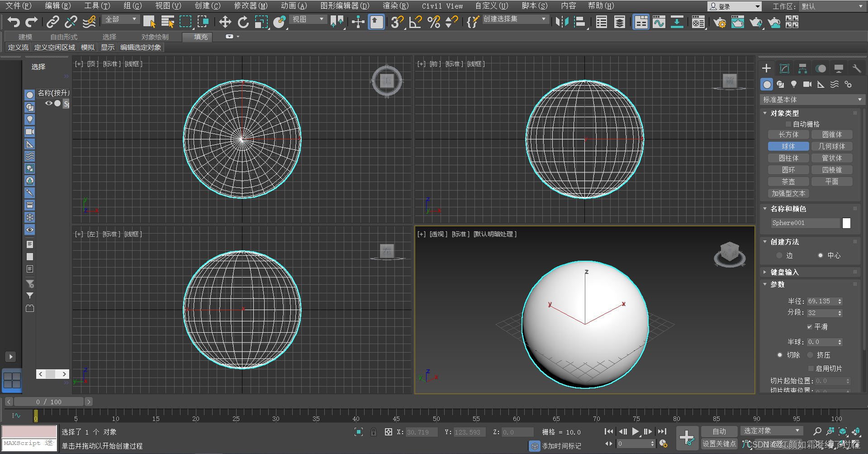Viewport: 868px width, 454px height.
Task: Switch to Cameras category icon
Action: (x=807, y=84)
